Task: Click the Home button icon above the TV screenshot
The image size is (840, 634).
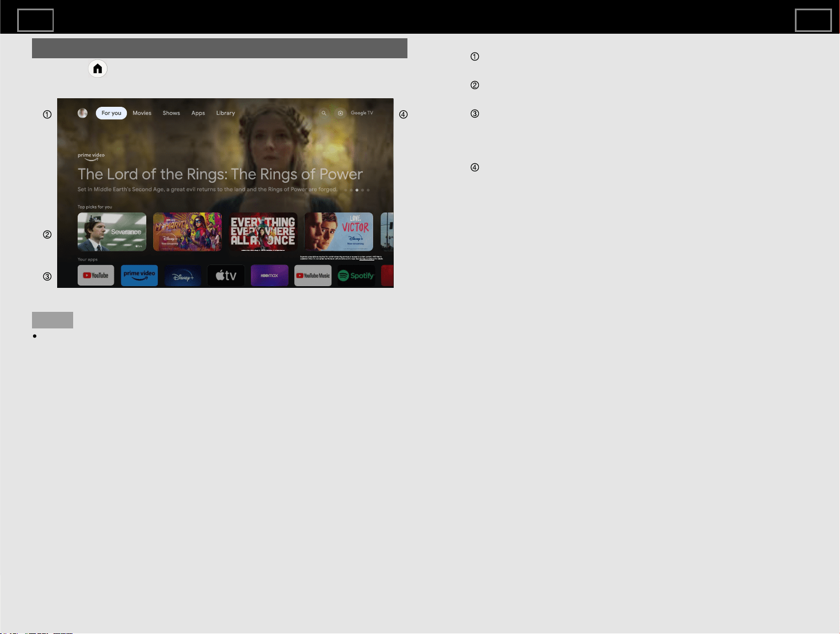Action: (x=98, y=69)
